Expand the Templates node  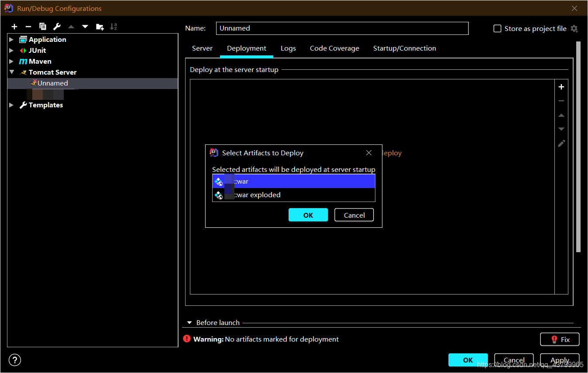(12, 105)
